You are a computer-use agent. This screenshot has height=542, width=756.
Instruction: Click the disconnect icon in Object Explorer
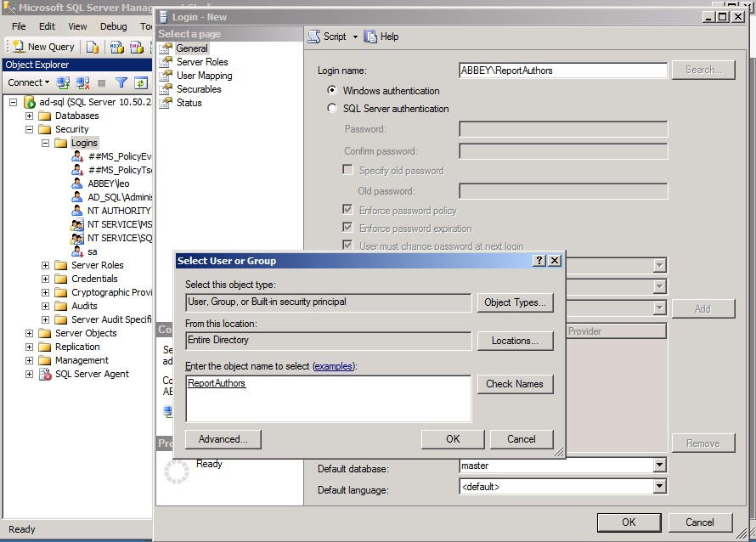[x=82, y=83]
